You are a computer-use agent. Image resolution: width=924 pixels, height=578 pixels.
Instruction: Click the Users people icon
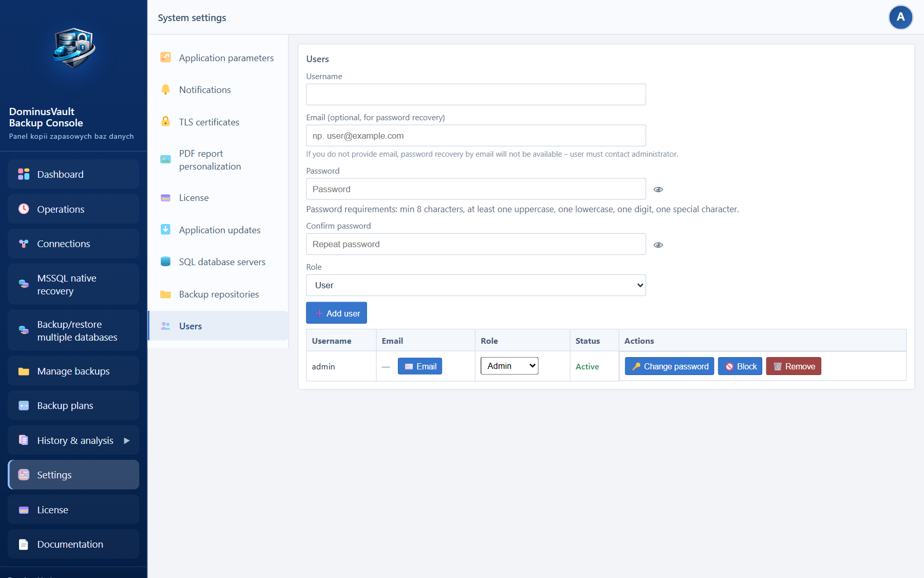pyautogui.click(x=165, y=326)
